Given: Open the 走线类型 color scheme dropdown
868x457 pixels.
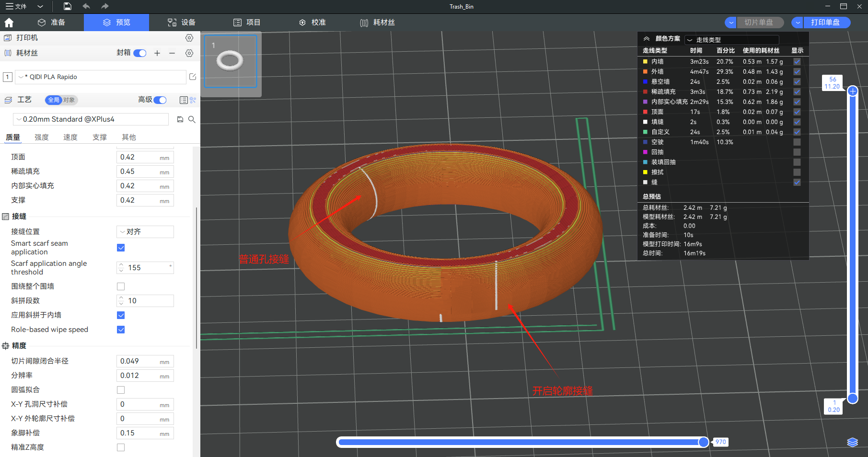Looking at the screenshot, I should [x=731, y=40].
